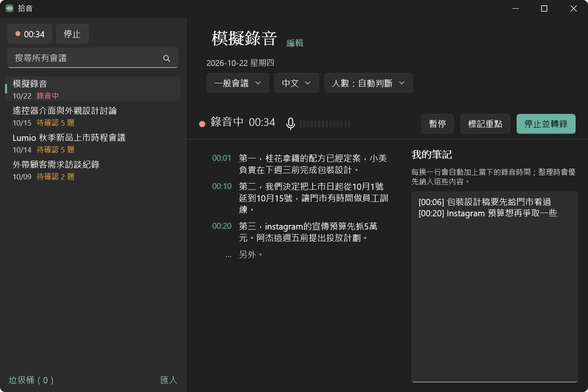This screenshot has height=392, width=588.
Task: Click the 匯入 import link
Action: [x=169, y=380]
